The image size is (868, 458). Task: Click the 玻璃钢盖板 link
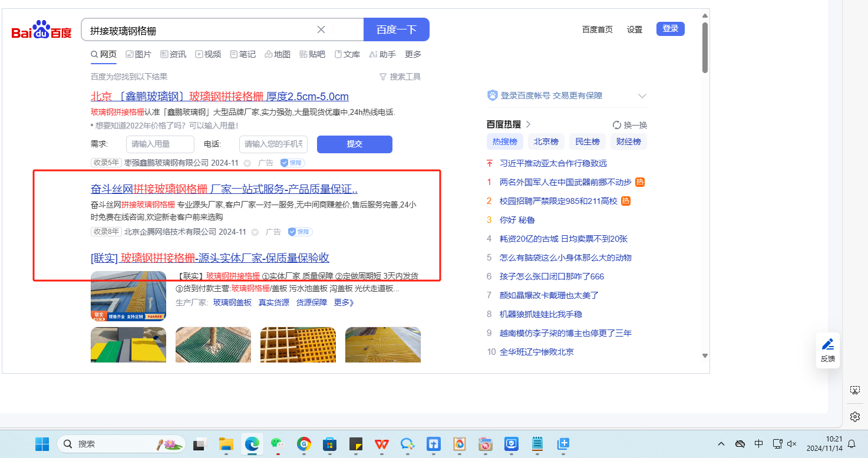(x=232, y=302)
